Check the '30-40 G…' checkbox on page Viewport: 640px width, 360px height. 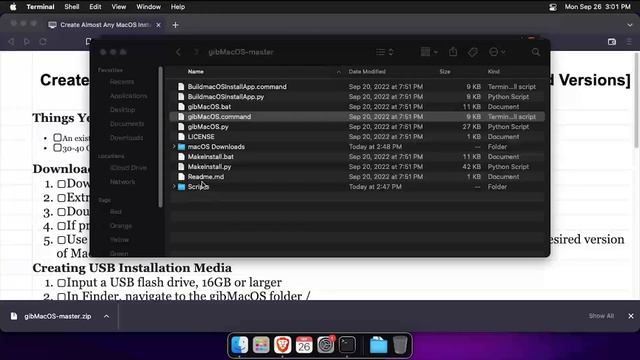click(58, 147)
